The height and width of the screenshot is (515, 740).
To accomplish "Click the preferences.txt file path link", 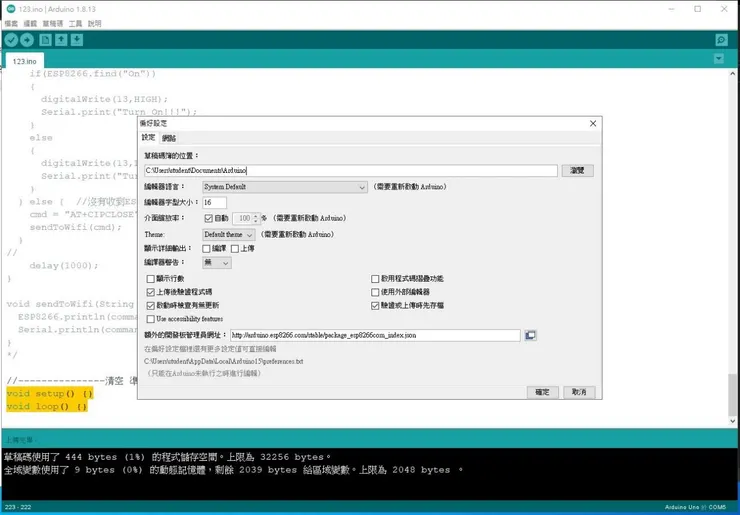I will (x=223, y=362).
